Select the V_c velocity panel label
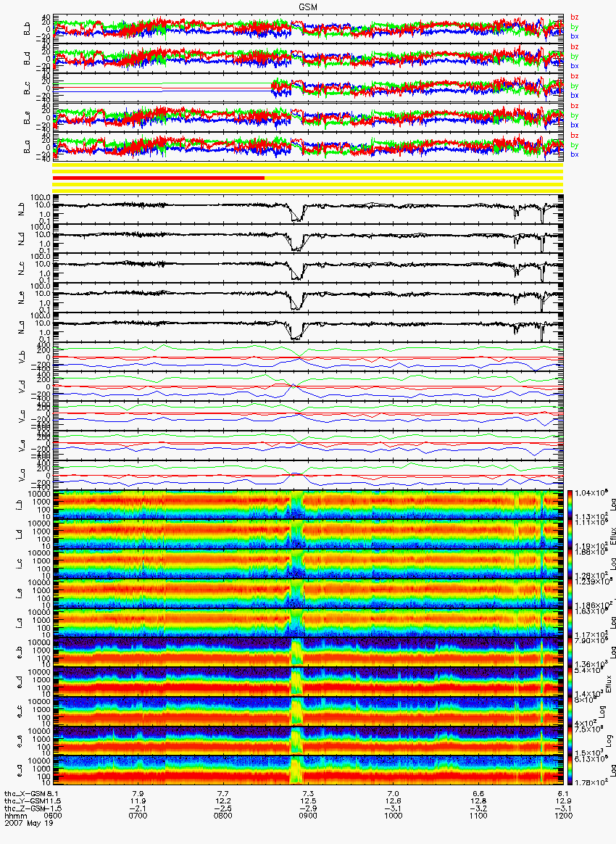 click(22, 416)
